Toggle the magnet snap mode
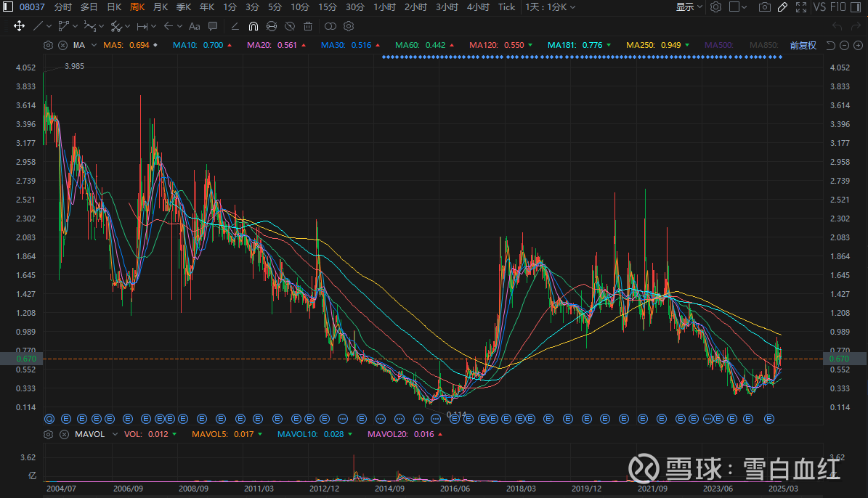The width and height of the screenshot is (868, 498). click(x=253, y=26)
